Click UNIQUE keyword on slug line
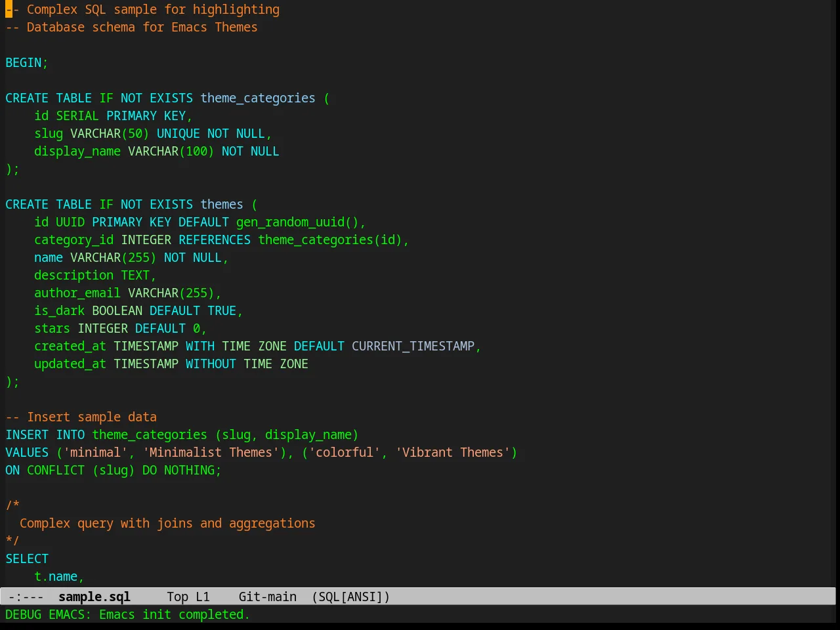840x630 pixels. click(178, 133)
